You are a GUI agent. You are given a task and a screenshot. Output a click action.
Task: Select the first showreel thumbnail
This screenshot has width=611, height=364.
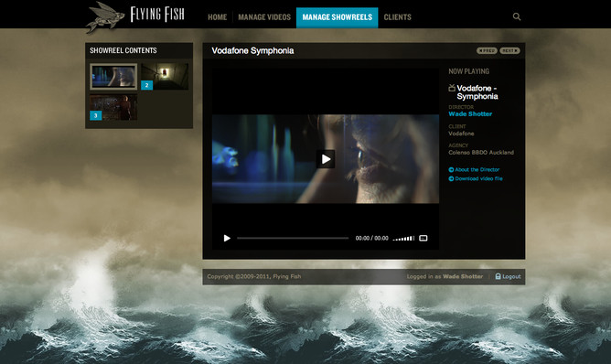point(113,77)
